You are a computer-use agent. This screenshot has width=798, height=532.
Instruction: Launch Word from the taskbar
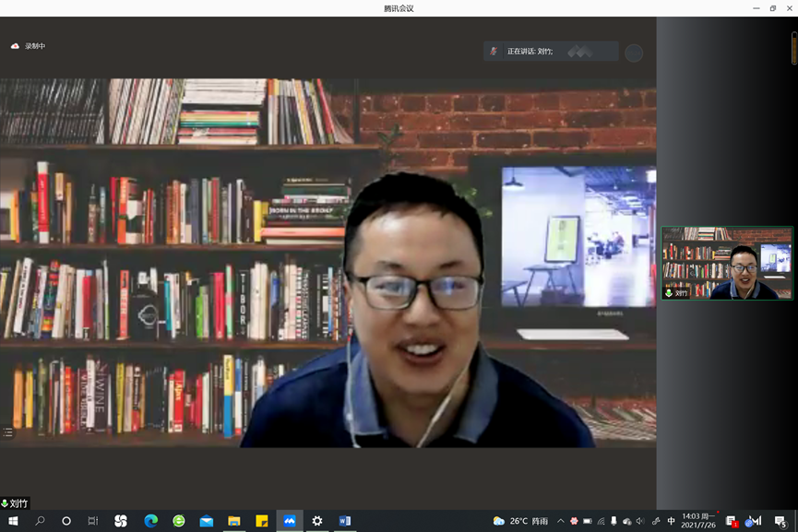point(345,521)
